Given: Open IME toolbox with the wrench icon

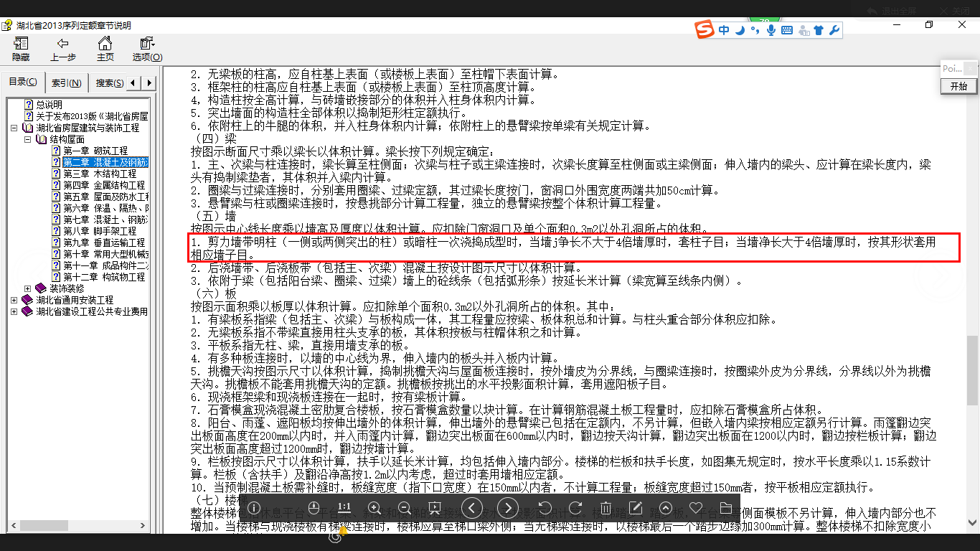Looking at the screenshot, I should point(834,30).
